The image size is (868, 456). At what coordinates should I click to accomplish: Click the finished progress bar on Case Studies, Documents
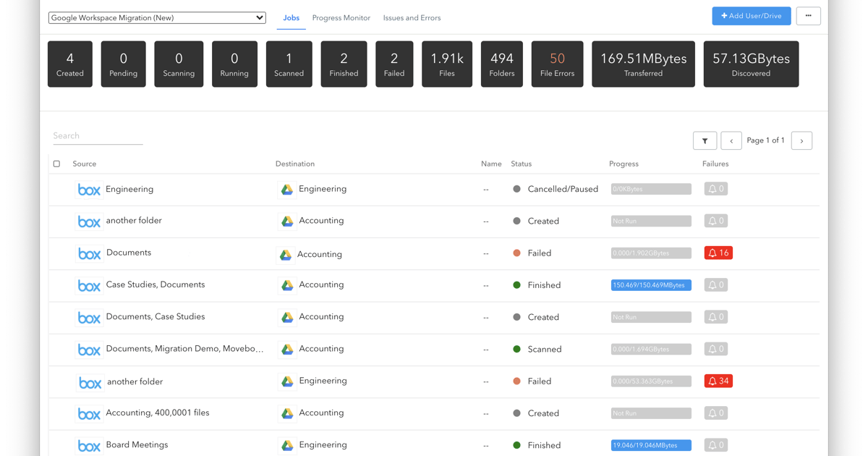(650, 284)
